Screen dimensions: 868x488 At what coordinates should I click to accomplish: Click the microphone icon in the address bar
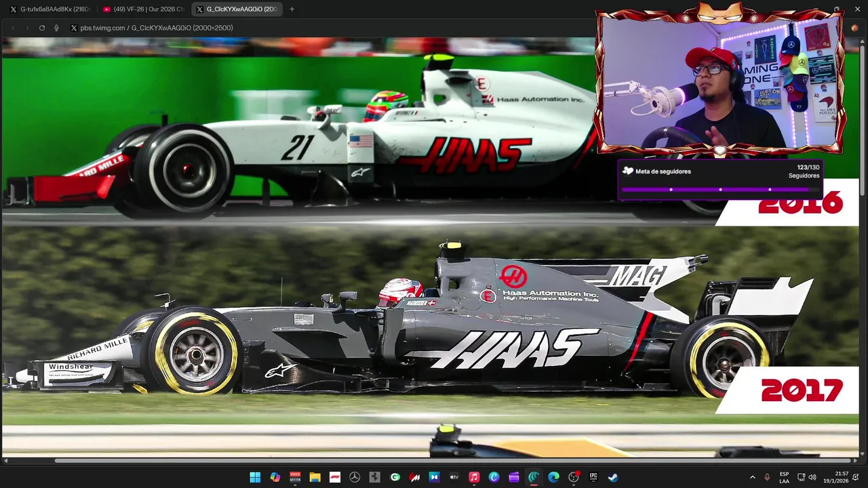(56, 28)
